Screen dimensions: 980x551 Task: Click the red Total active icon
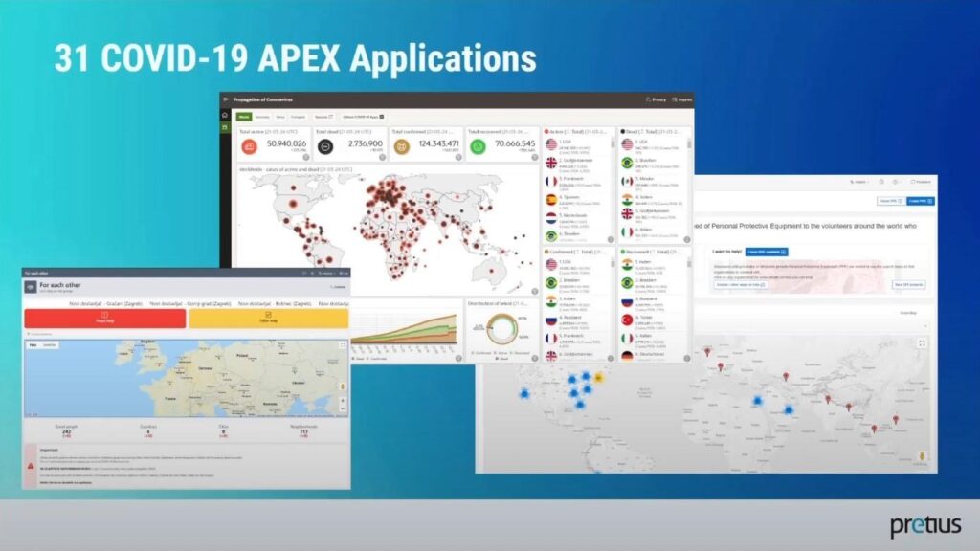pos(250,146)
